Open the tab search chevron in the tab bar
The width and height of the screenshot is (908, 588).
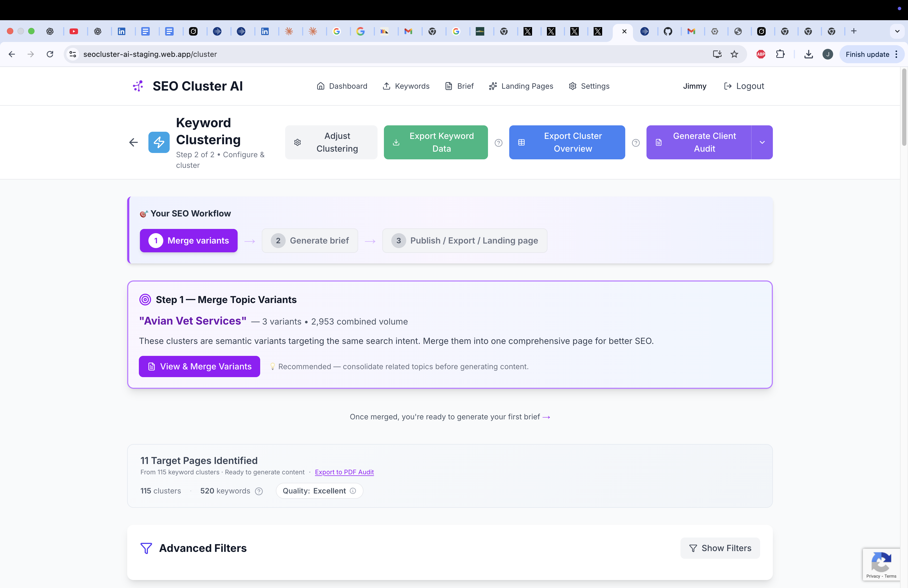point(897,31)
